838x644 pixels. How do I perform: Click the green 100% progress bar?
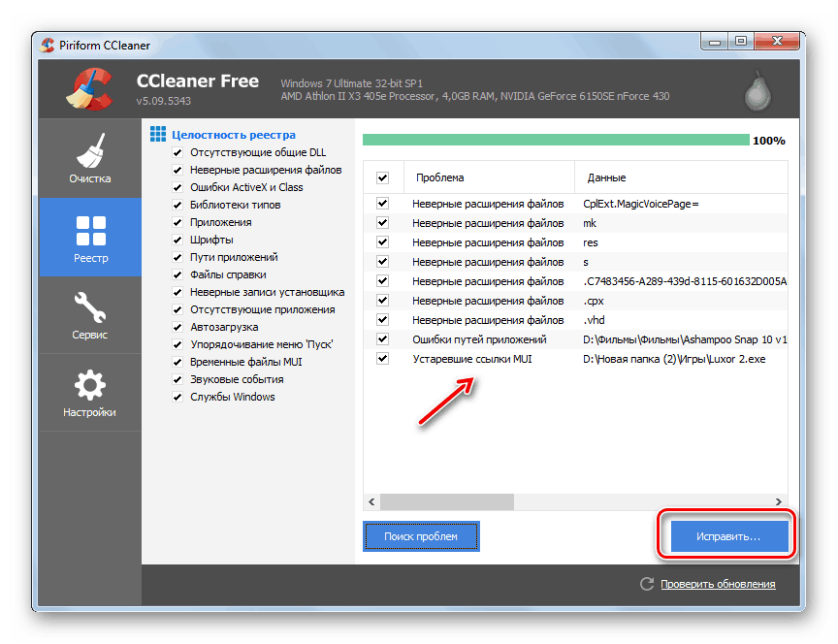pos(556,140)
